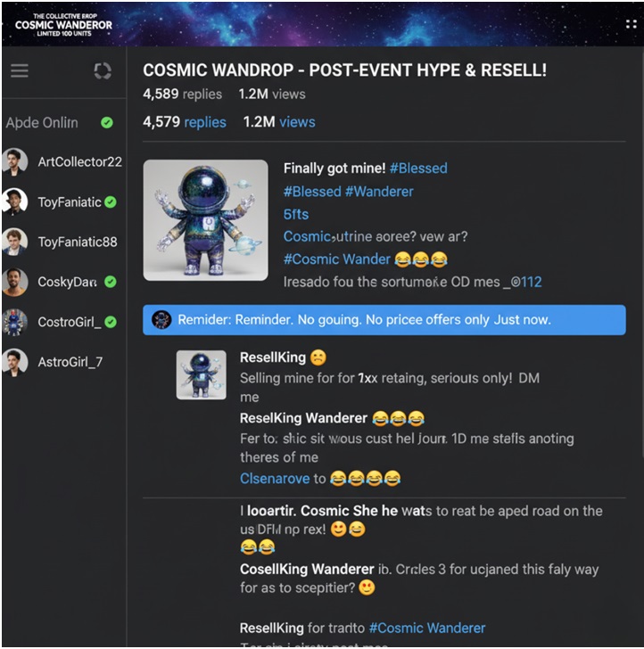Click the circular refresh icon in sidebar
644x649 pixels.
coord(103,70)
